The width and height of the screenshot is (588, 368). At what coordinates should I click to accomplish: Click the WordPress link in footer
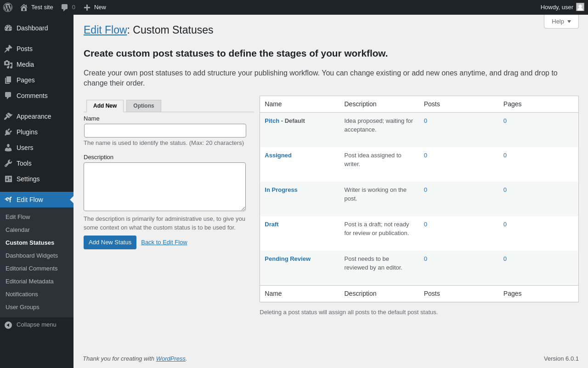pyautogui.click(x=171, y=358)
